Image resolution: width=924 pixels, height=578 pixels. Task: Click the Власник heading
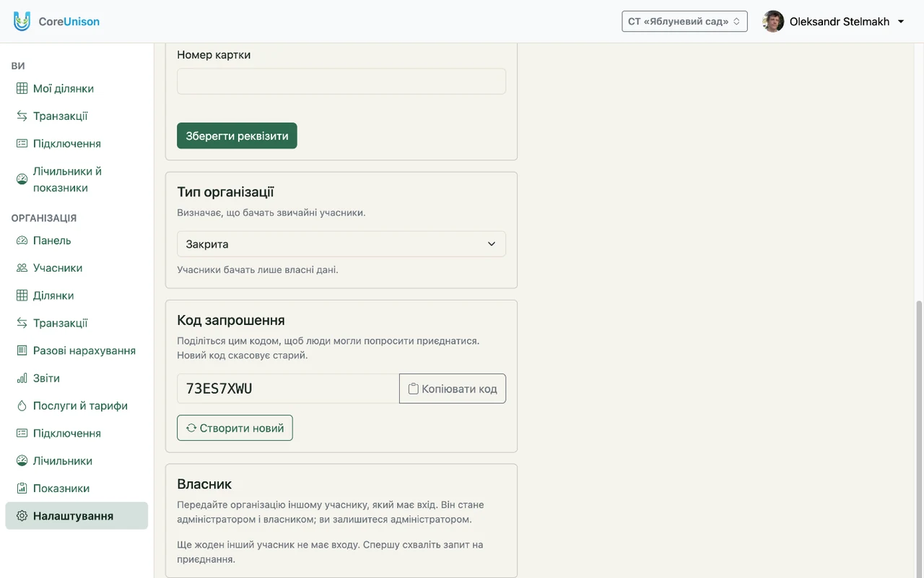tap(204, 484)
